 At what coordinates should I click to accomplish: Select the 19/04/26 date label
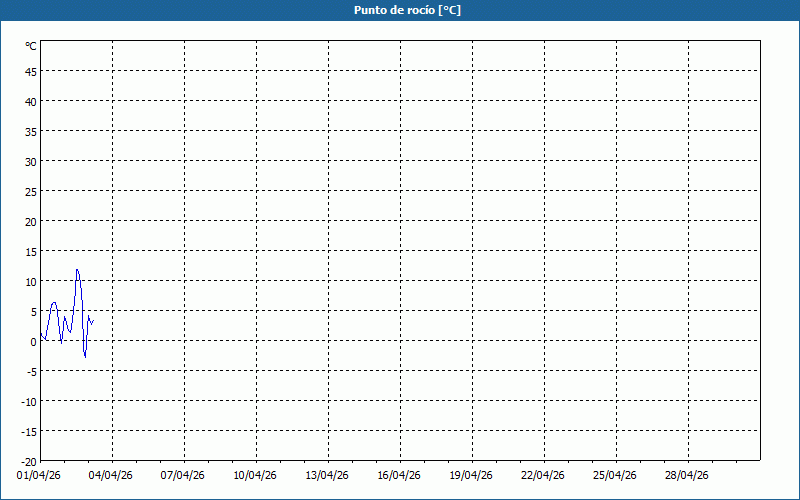[x=472, y=476]
